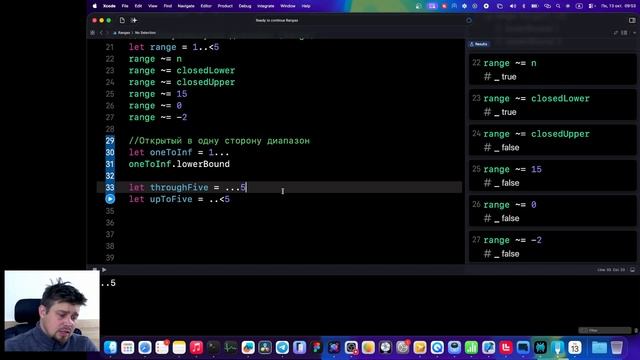Screen dimensions: 640x360
Task: Click the Filter field at bottom right
Action: tap(605, 330)
